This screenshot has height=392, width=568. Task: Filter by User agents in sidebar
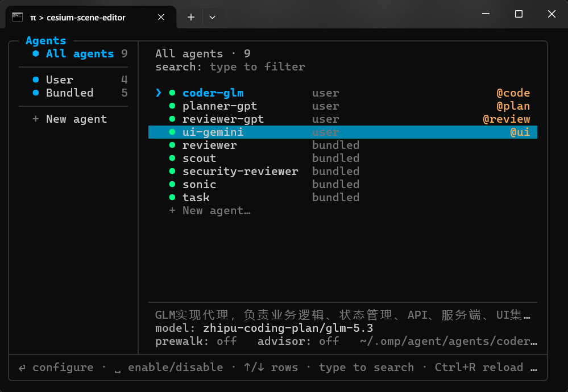coord(80,80)
